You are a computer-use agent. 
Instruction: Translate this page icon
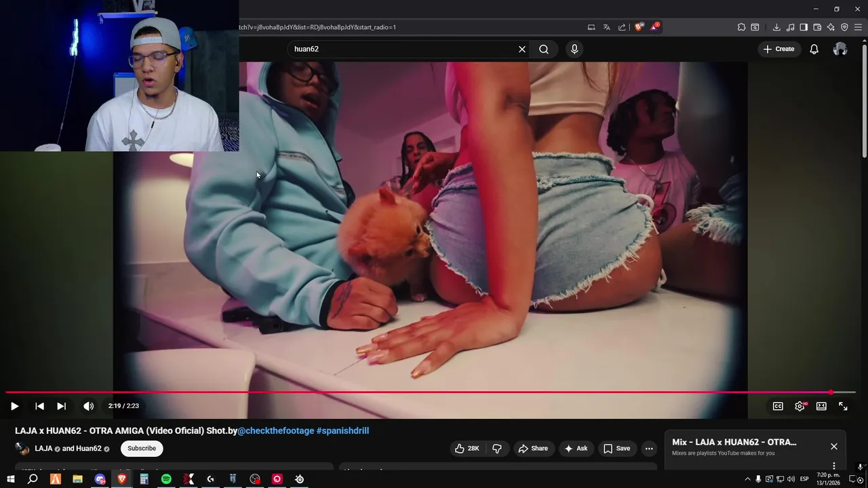coord(606,27)
